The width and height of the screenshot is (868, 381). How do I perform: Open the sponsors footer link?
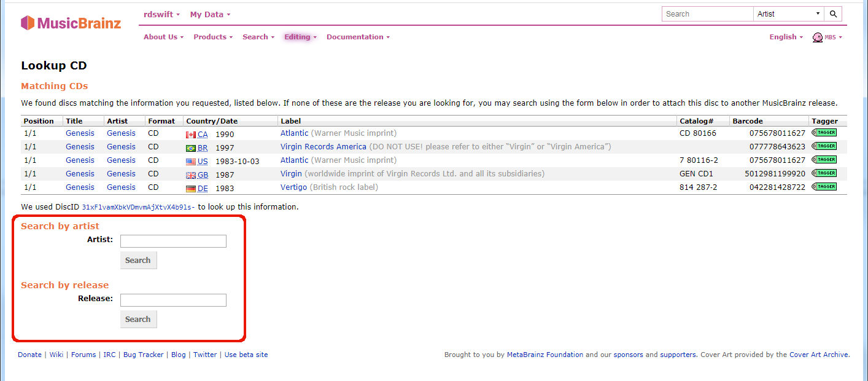pos(628,355)
